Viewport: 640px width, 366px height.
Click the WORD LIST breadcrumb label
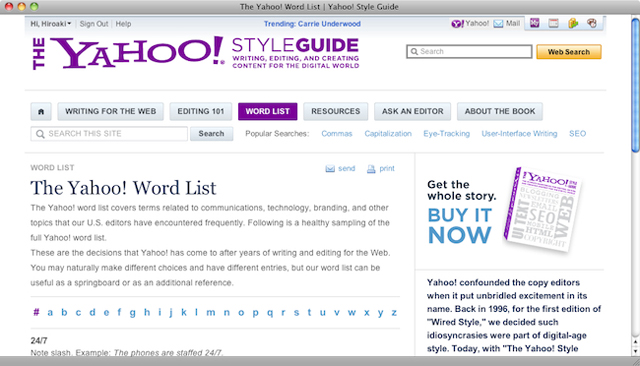click(x=52, y=168)
